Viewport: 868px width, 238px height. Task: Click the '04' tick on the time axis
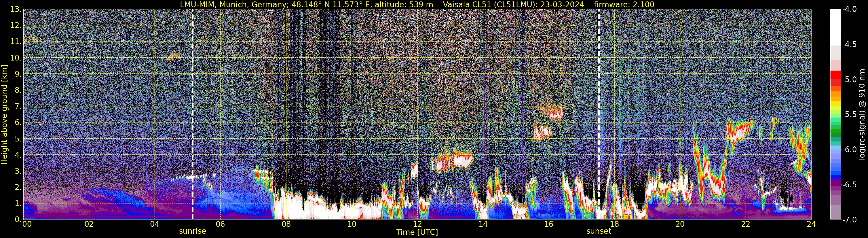coord(155,224)
